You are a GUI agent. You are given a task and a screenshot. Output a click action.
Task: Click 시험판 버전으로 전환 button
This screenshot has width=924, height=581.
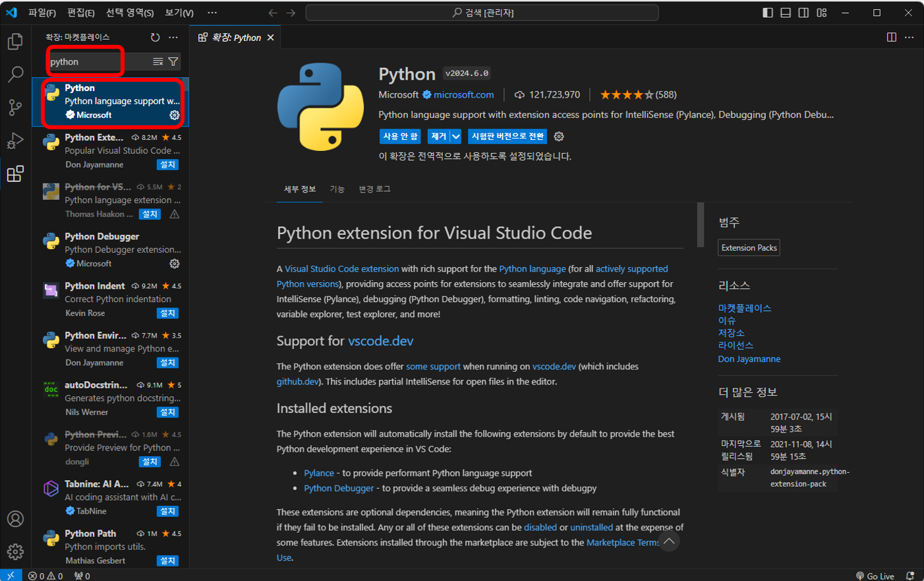508,137
